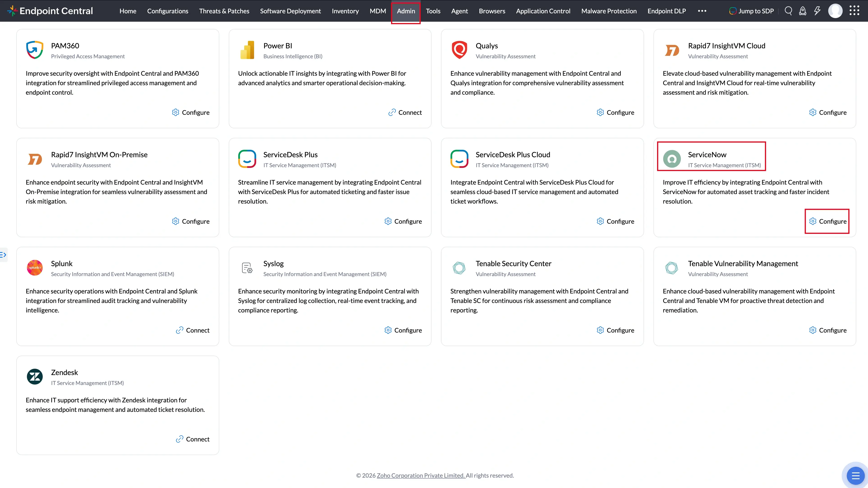Click the Syslog document icon

click(x=247, y=268)
